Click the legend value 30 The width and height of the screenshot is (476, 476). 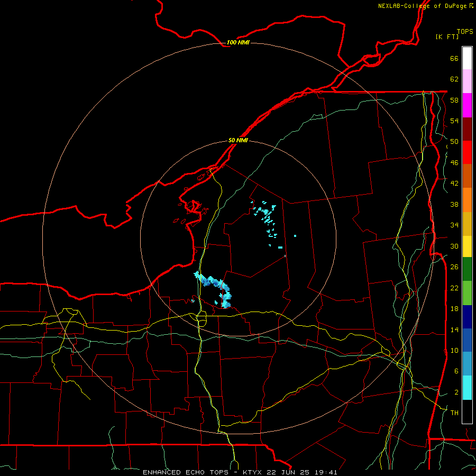(x=454, y=246)
